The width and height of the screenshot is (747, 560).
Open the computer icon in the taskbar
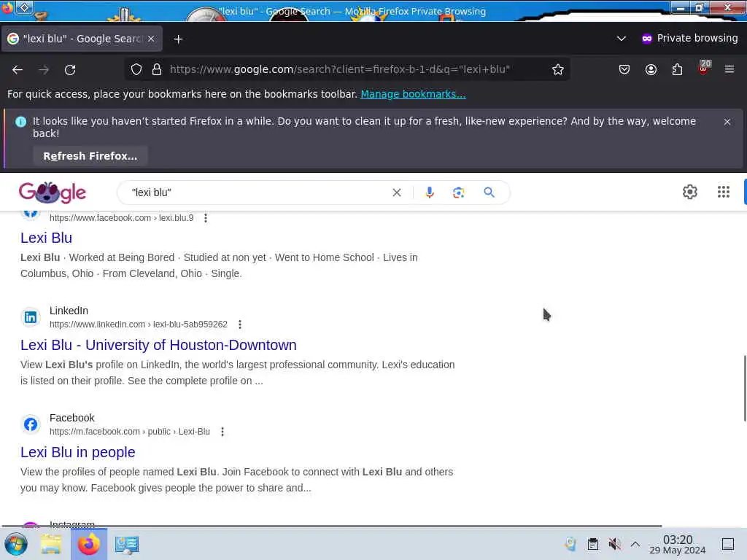127,544
